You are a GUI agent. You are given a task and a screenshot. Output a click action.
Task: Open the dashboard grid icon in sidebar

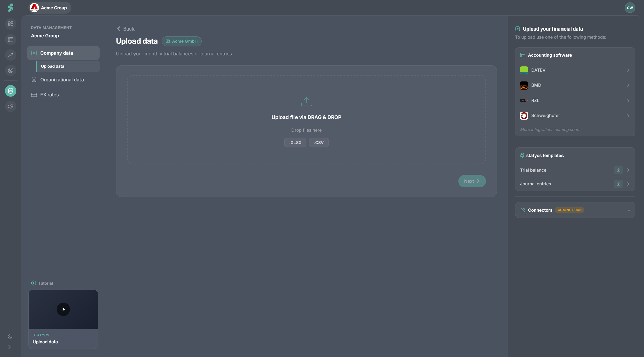pos(11,24)
